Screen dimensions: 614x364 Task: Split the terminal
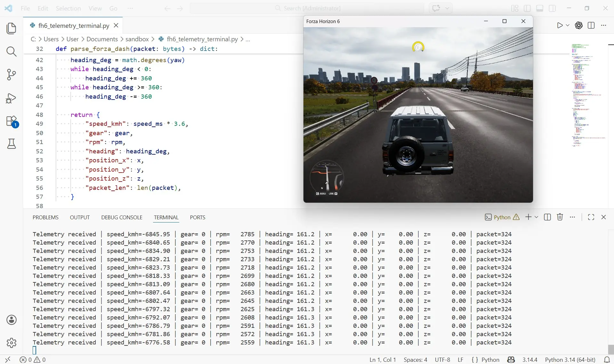point(547,217)
